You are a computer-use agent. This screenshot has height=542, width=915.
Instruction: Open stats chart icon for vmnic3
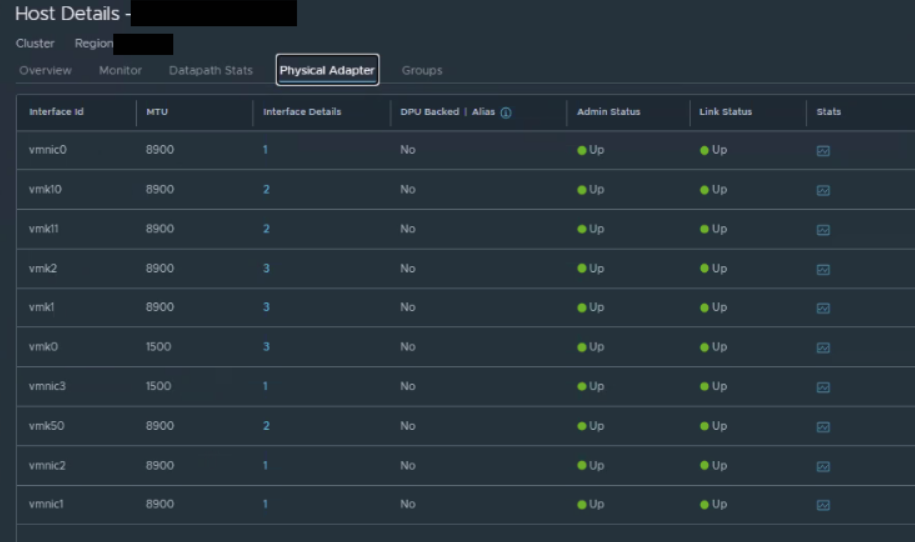(x=823, y=387)
